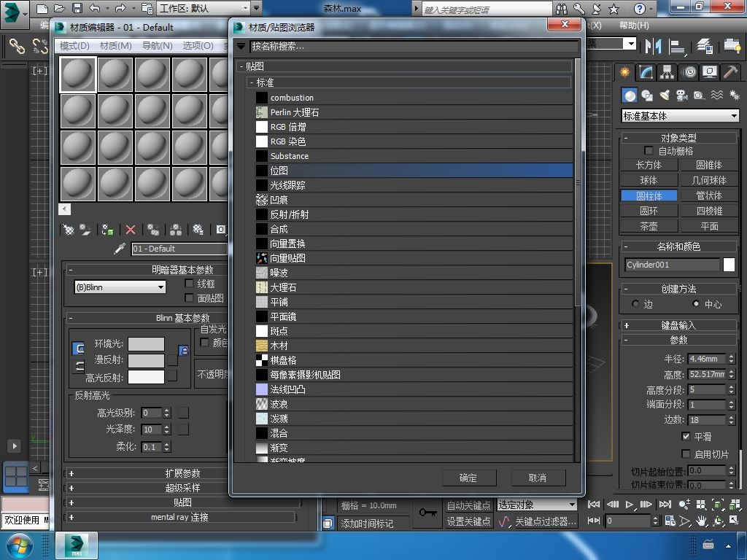Select the Lights category icon
747x560 pixels.
pos(665,96)
